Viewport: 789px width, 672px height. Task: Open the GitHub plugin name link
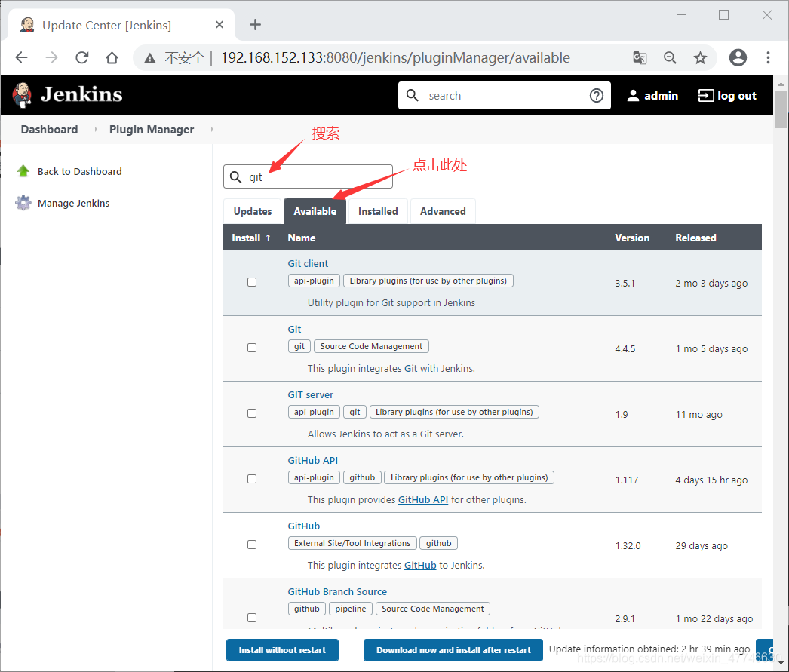pos(303,526)
